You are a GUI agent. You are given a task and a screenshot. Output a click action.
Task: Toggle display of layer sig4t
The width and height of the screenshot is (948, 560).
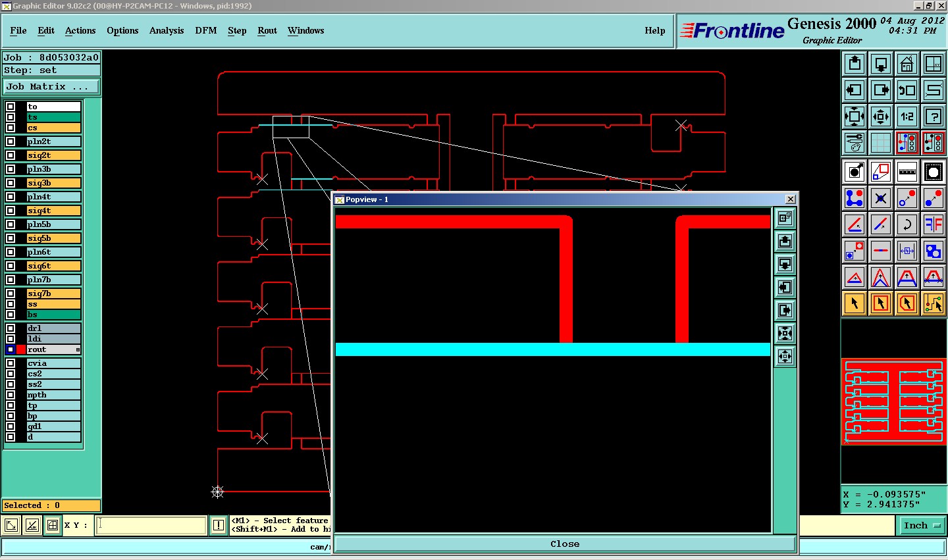click(x=11, y=211)
